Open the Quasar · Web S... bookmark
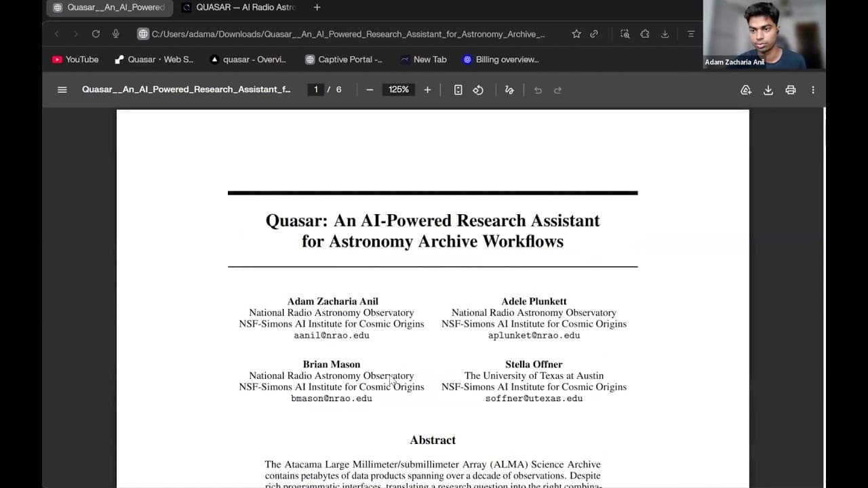868x488 pixels. (154, 60)
